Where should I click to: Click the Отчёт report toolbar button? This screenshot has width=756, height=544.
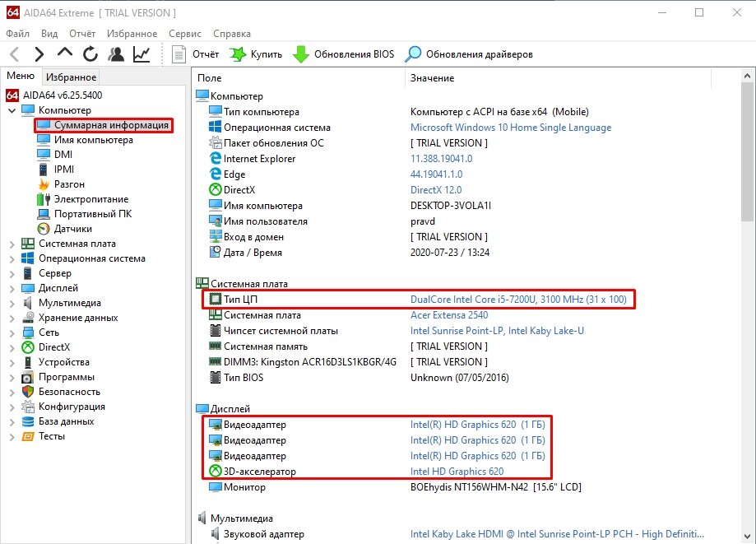pos(196,54)
